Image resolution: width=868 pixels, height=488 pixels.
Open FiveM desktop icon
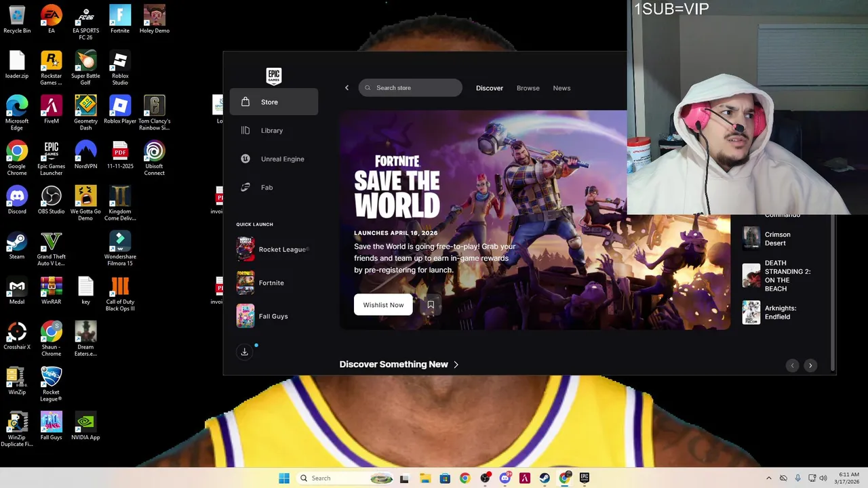tap(51, 110)
